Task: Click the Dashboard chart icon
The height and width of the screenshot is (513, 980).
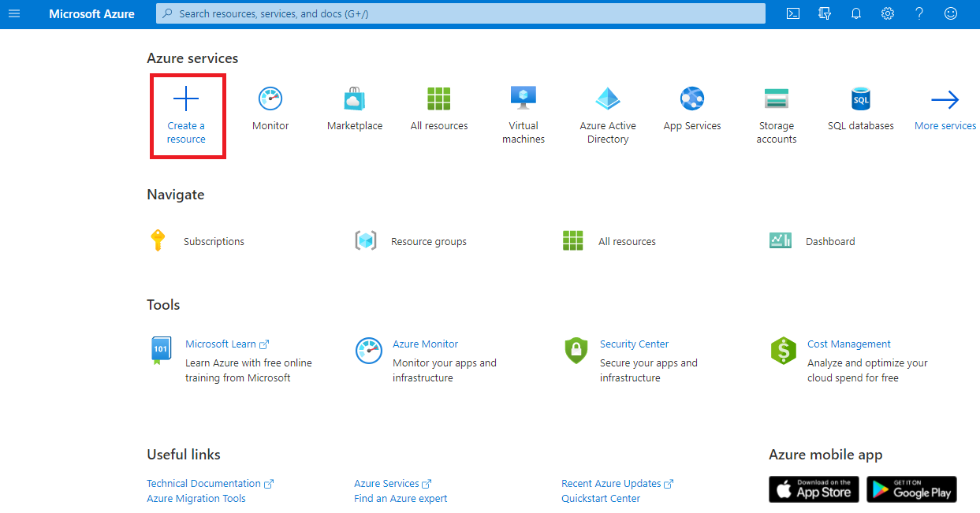Action: 781,240
